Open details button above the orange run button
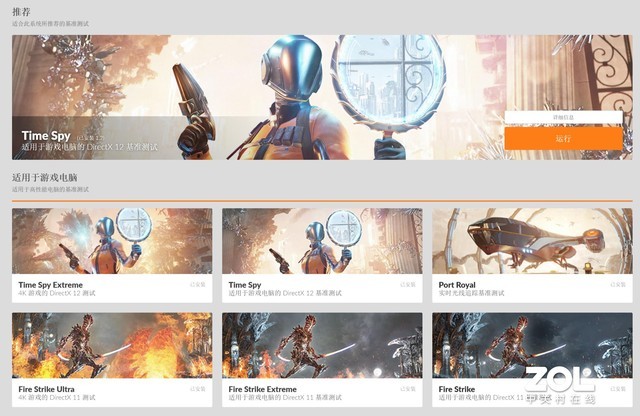 tap(563, 117)
